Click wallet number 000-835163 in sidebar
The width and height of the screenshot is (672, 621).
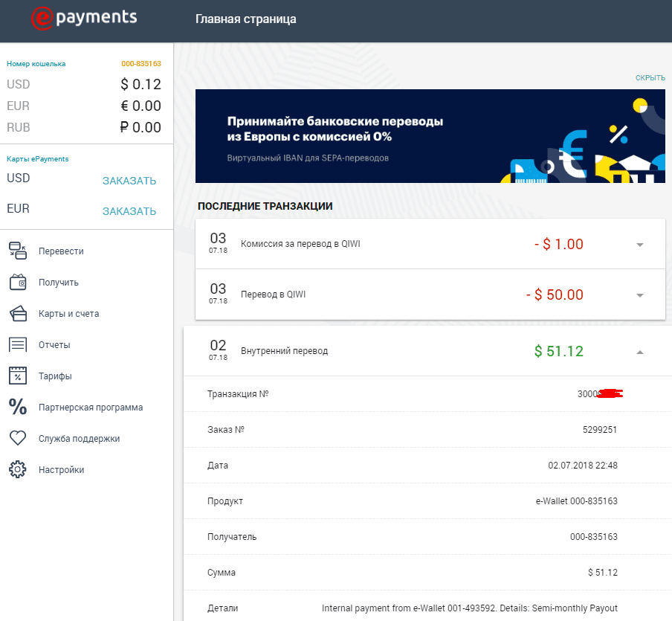tap(141, 64)
